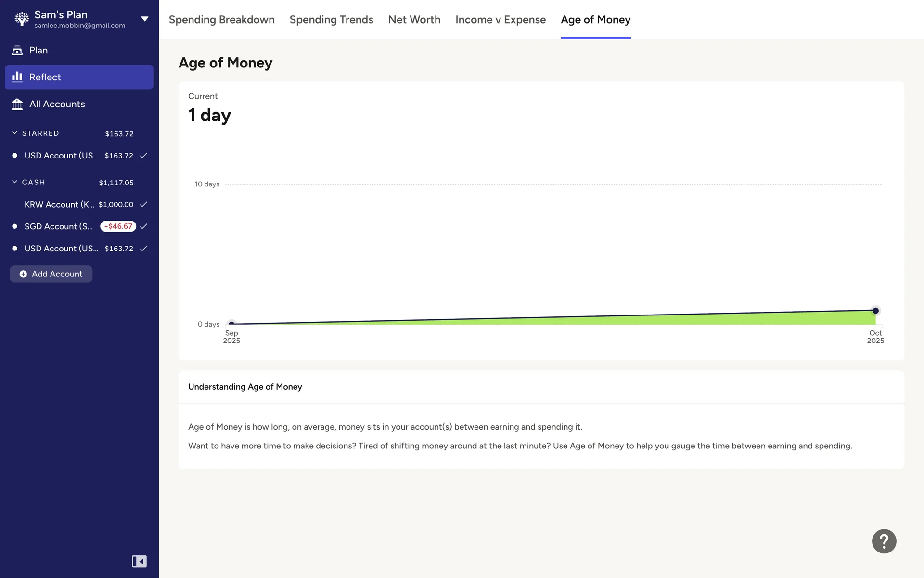Go to Income v Expense report
Image resolution: width=924 pixels, height=578 pixels.
[x=500, y=20]
